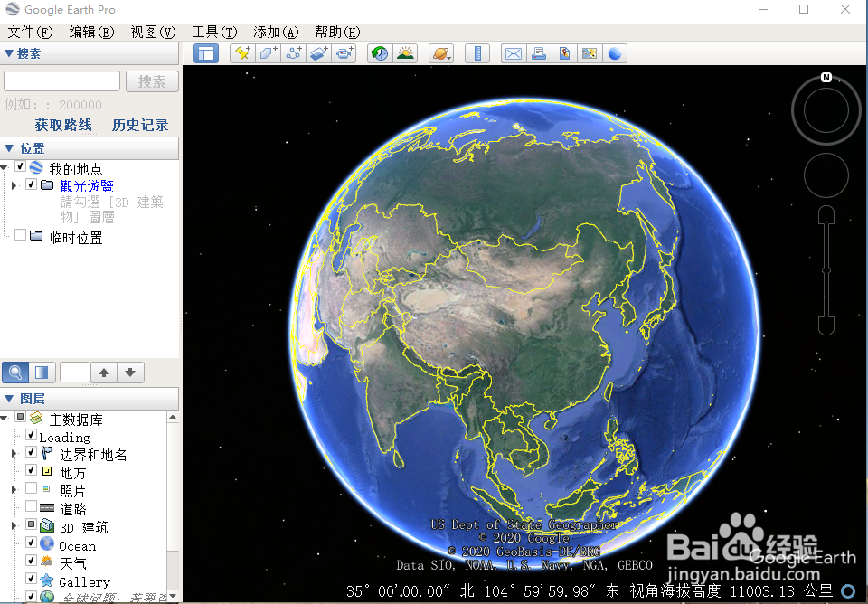The height and width of the screenshot is (604, 868).
Task: Enable the 道路 layer checkbox
Action: point(31,506)
